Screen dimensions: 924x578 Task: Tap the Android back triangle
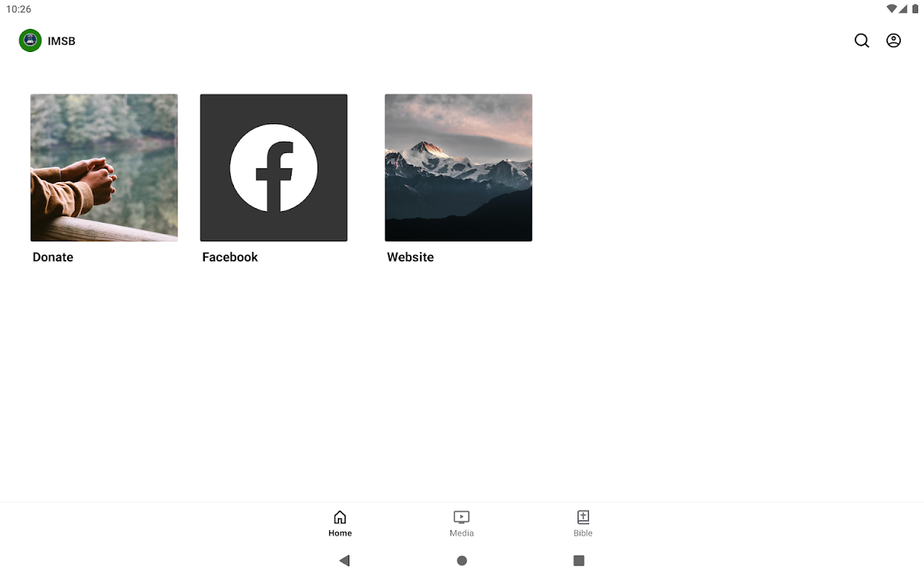[x=344, y=561]
